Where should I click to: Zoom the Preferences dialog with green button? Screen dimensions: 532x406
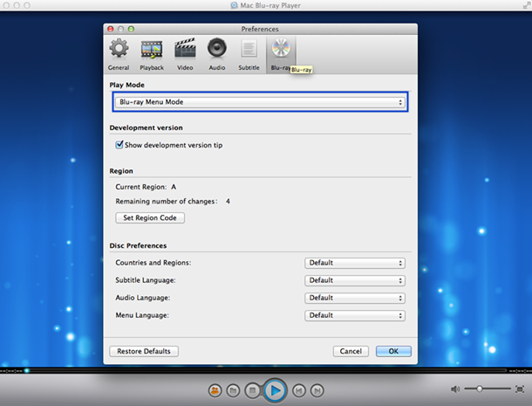click(x=132, y=29)
